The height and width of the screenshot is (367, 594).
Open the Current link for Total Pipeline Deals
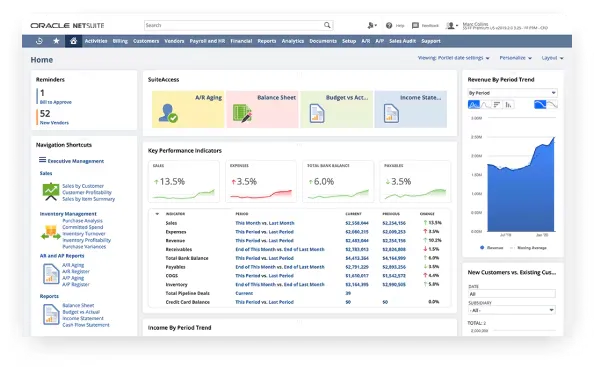point(244,293)
